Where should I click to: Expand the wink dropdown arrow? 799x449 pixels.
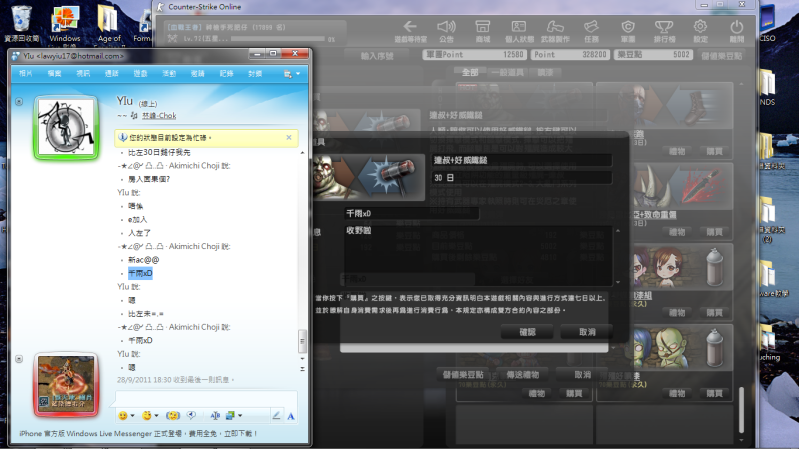(156, 416)
